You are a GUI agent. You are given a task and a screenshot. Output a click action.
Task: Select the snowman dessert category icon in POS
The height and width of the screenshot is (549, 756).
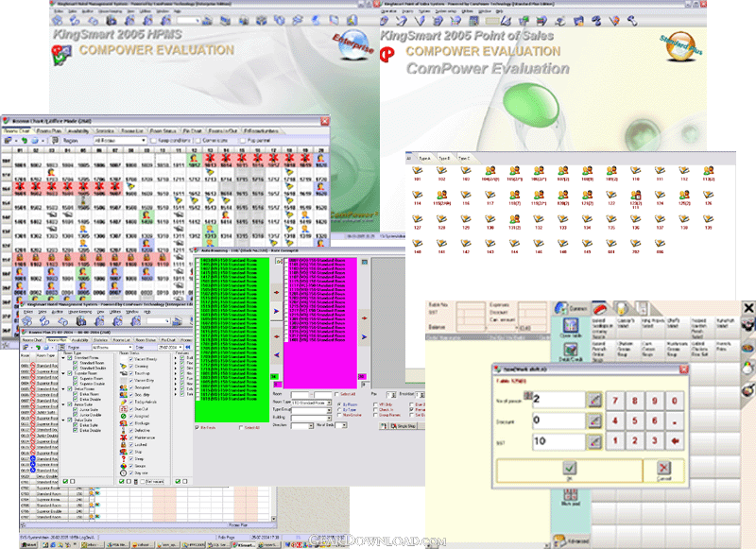coord(747,368)
